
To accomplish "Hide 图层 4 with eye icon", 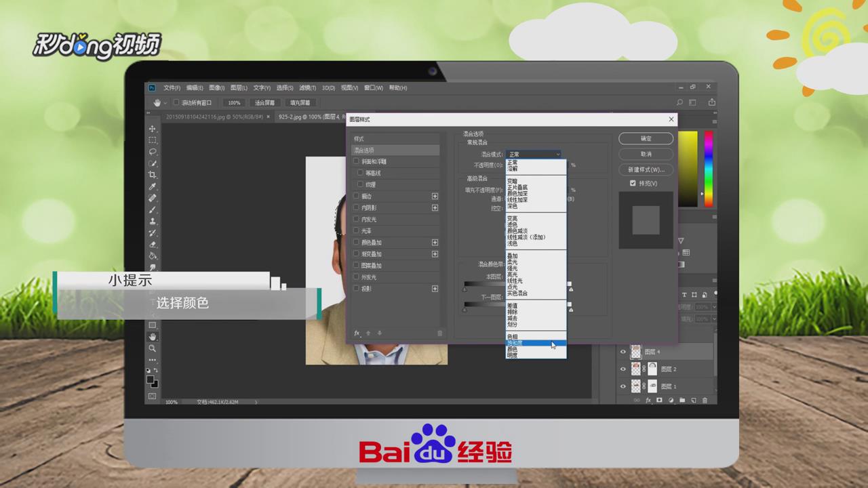I will tap(623, 352).
